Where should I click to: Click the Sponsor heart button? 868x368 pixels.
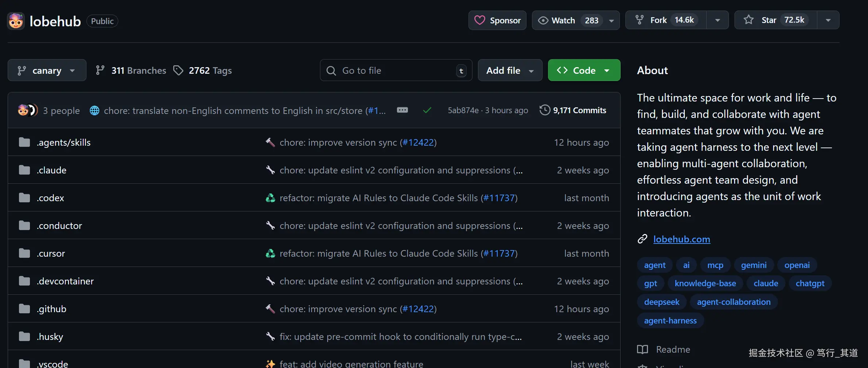(x=497, y=20)
